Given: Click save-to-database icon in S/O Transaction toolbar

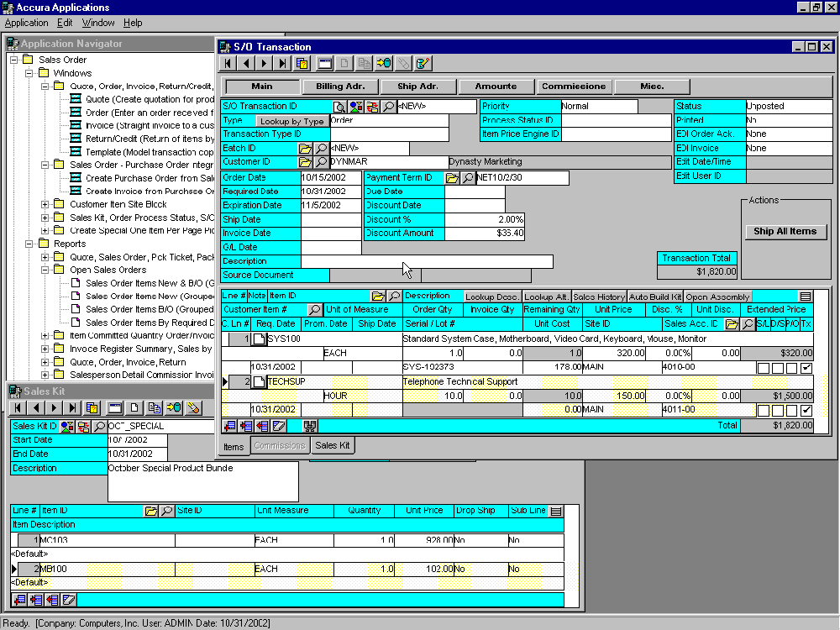Looking at the screenshot, I should click(384, 63).
